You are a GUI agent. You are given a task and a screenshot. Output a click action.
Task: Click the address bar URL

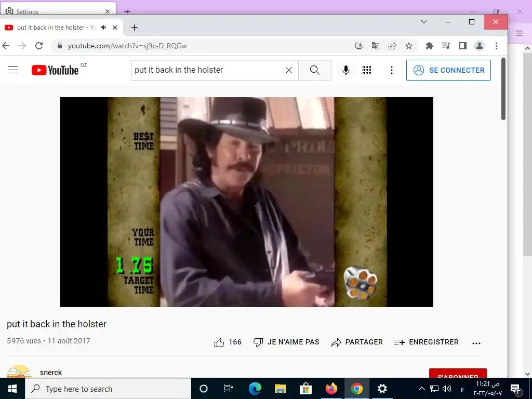(127, 46)
